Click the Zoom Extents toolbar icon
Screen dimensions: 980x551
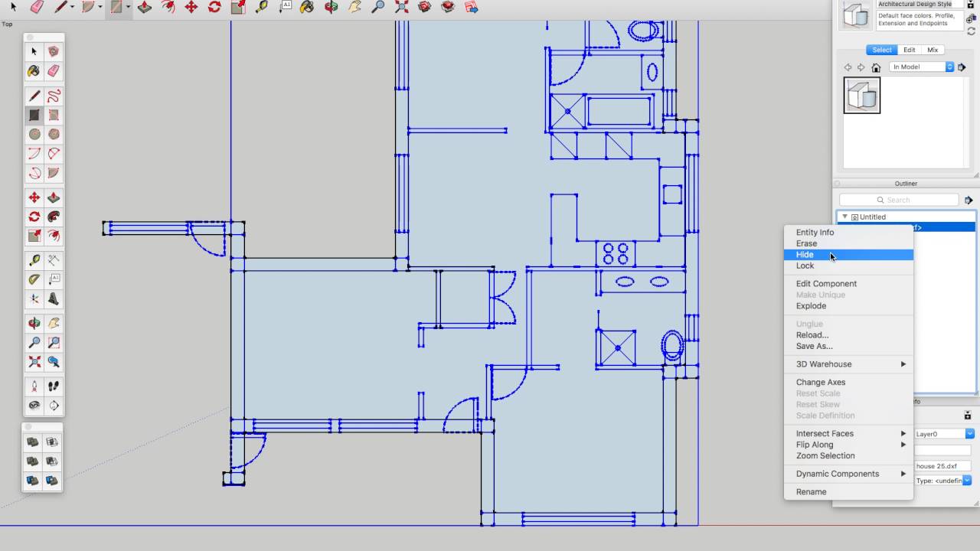[401, 7]
